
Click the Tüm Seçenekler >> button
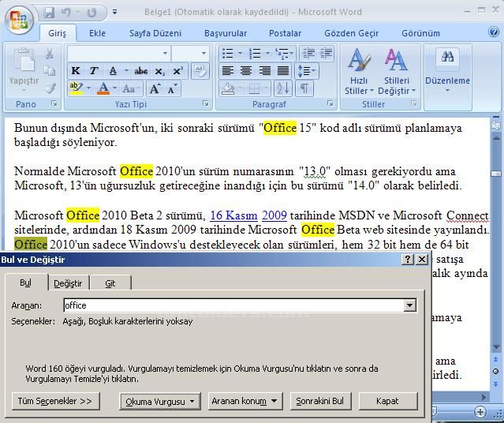pyautogui.click(x=55, y=401)
